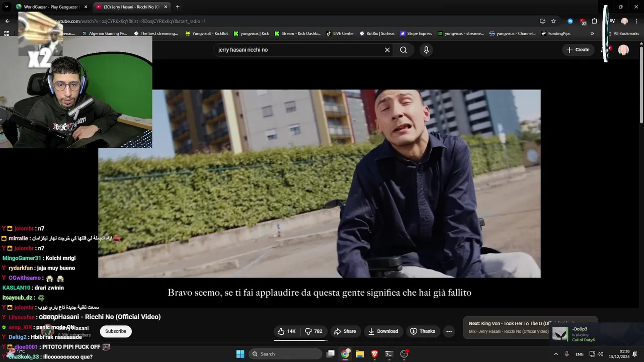The width and height of the screenshot is (644, 362).
Task: Subscribe to the Jerry Hasani channel
Action: tap(116, 331)
